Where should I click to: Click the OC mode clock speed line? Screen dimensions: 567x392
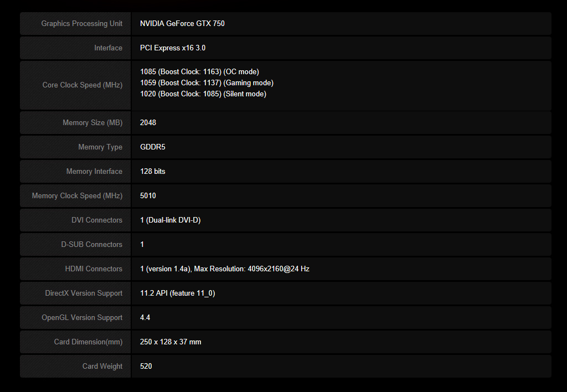coord(199,71)
